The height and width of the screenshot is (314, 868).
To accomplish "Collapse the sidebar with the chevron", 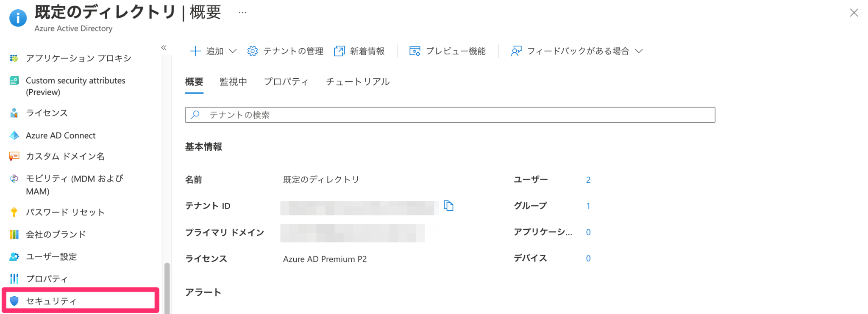I will point(164,47).
